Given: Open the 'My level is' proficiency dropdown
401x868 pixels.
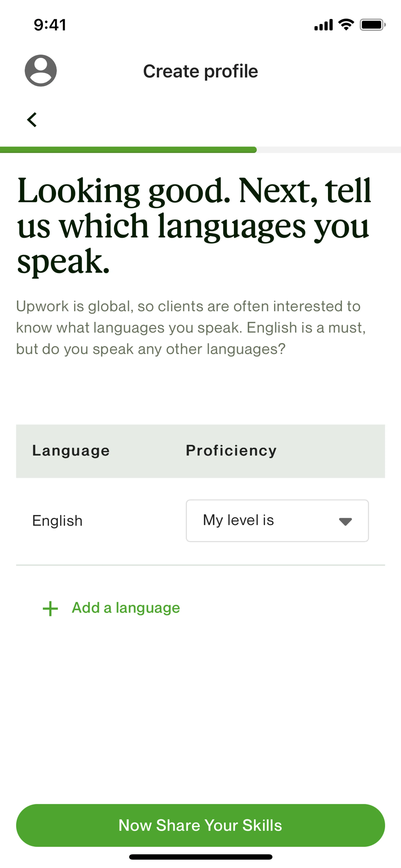Looking at the screenshot, I should 277,521.
